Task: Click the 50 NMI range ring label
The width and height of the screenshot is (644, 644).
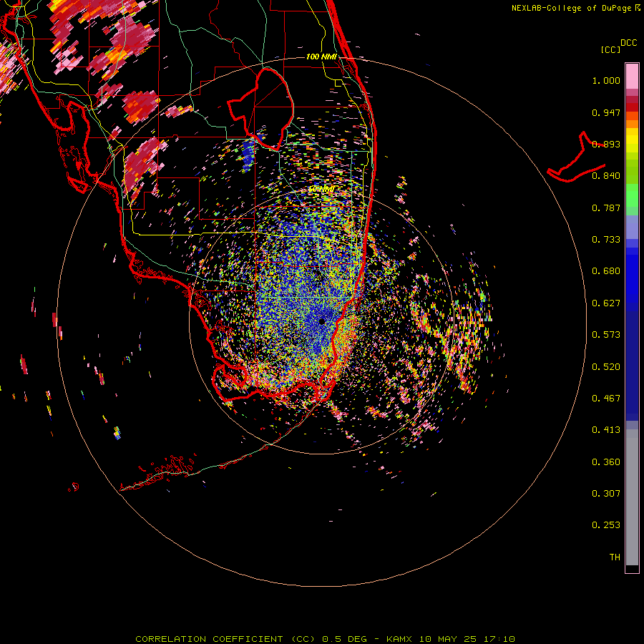Action: tap(321, 189)
